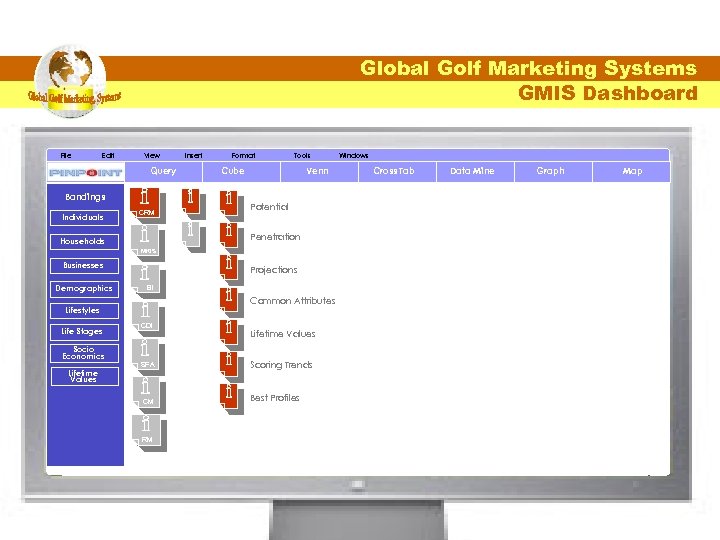Click the Projections label
Screen dimensions: 720x540
click(274, 270)
